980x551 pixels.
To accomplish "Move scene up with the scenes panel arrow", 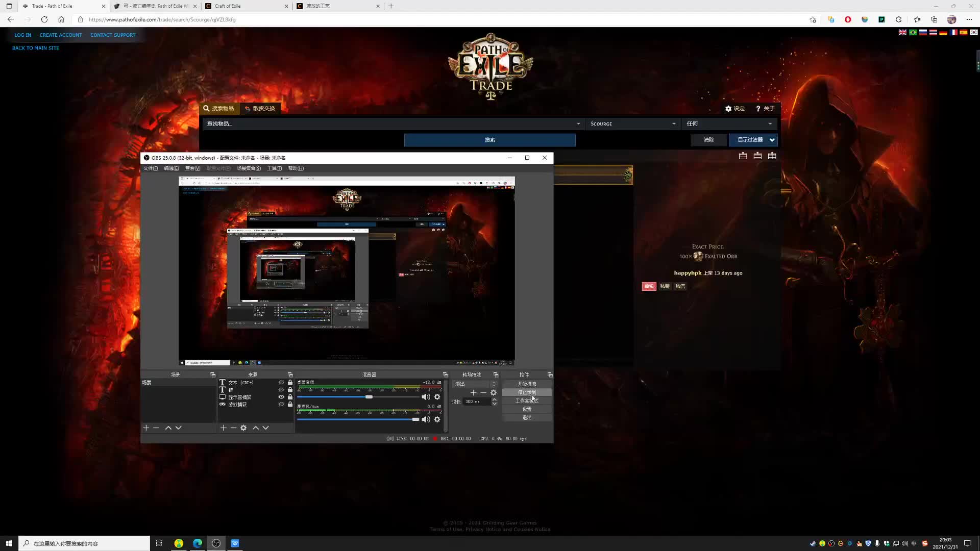I will pos(168,428).
